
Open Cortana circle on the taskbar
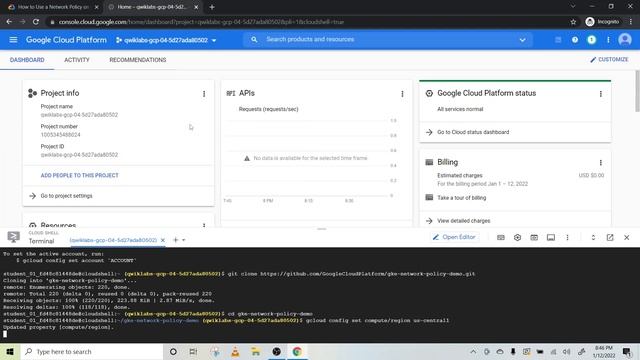pyautogui.click(x=173, y=351)
